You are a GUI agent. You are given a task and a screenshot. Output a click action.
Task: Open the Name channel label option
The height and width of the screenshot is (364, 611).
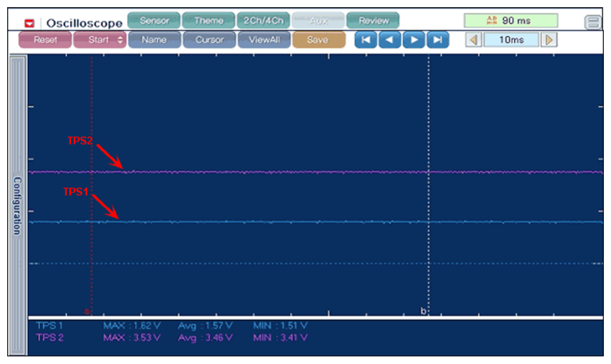point(154,40)
